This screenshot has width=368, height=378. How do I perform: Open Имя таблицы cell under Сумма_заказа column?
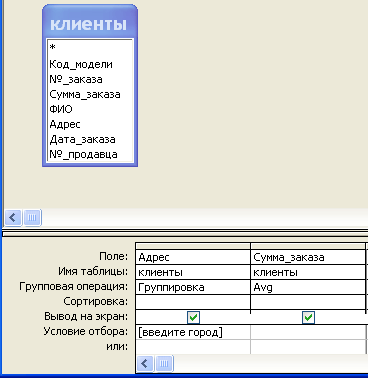[x=308, y=272]
